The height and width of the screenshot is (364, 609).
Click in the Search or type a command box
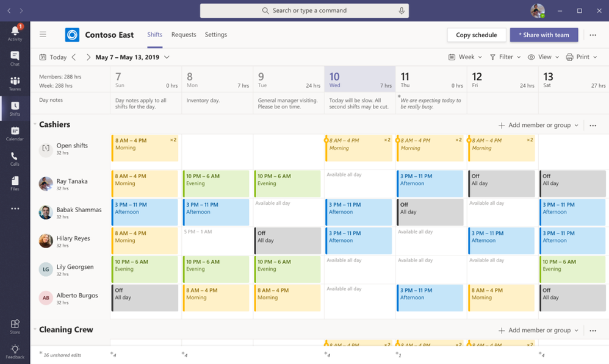pyautogui.click(x=304, y=10)
